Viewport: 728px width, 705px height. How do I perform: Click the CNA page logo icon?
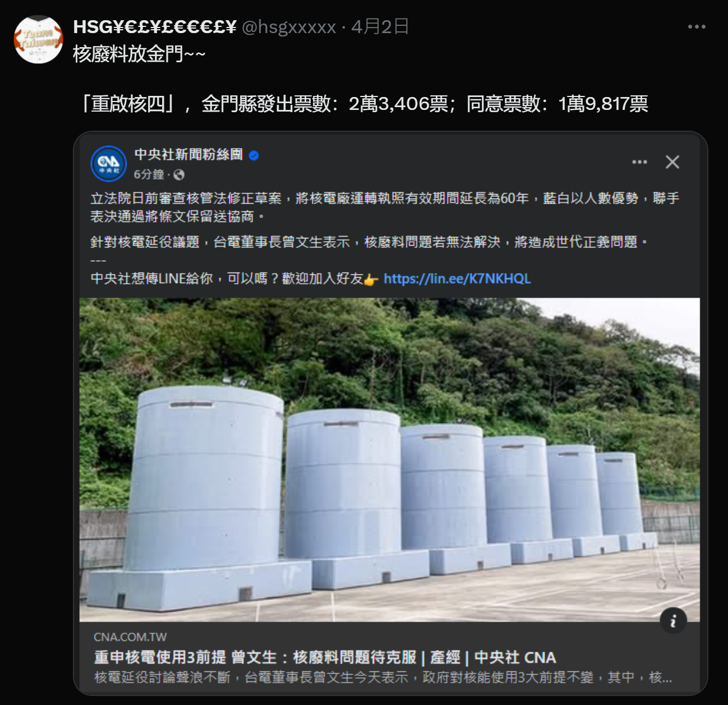[x=109, y=164]
